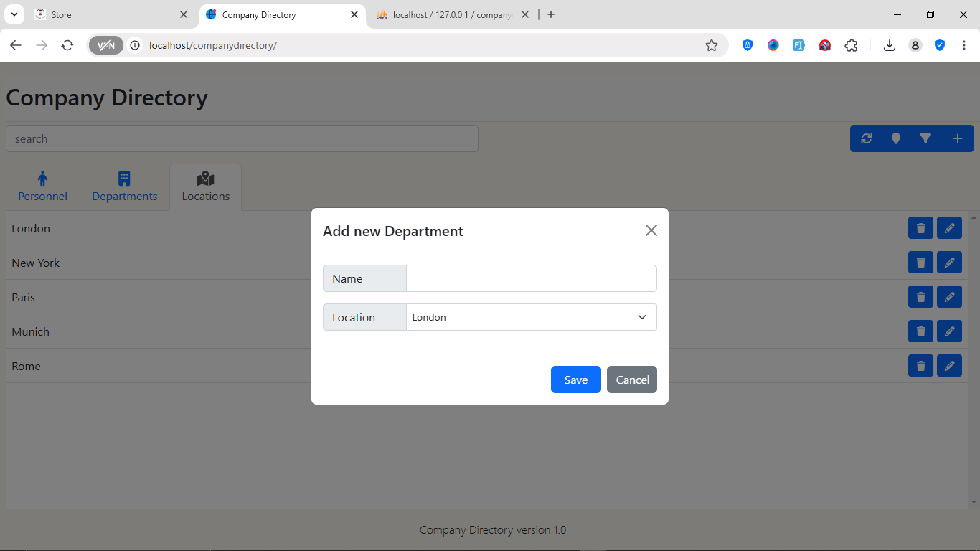
Task: Open a new browser tab
Action: pos(551,14)
